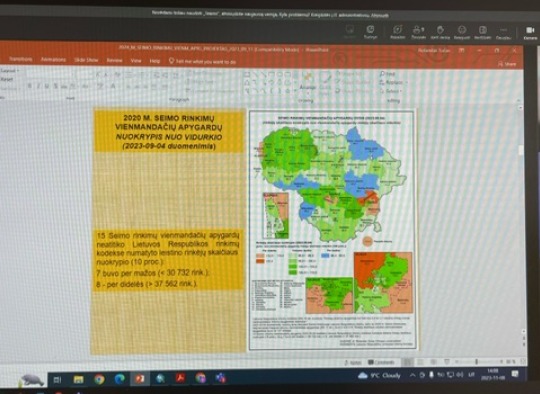Toggle Italic formatting
Image resolution: width=540 pixels, height=394 pixels.
coord(39,86)
